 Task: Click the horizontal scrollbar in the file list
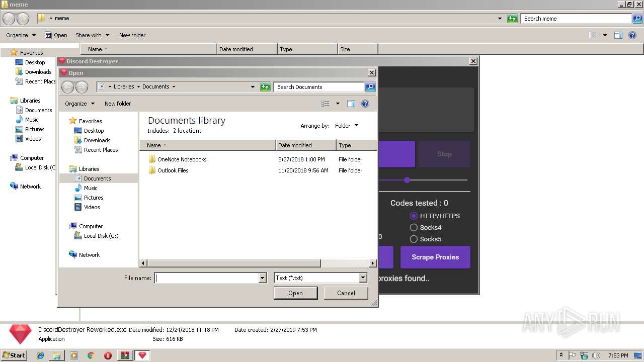pos(233,263)
